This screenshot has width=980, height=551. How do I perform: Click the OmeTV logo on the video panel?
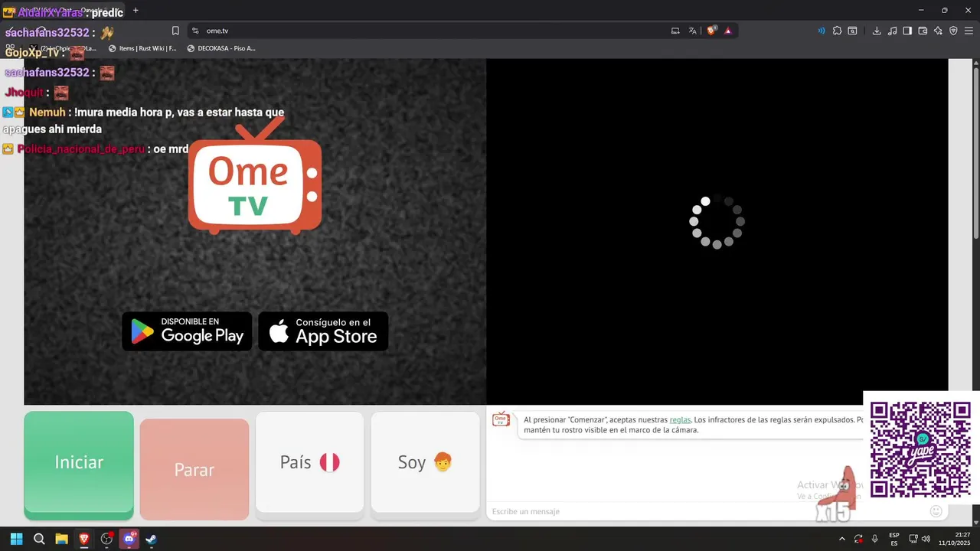255,177
